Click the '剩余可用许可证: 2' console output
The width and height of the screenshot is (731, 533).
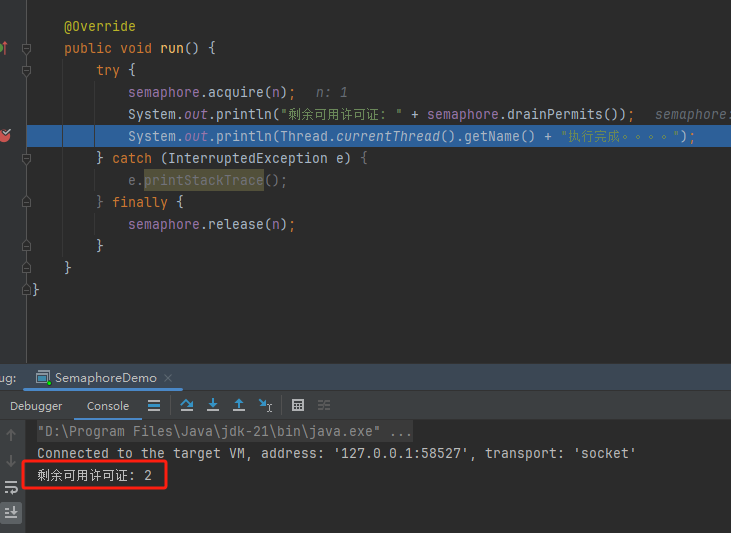pyautogui.click(x=94, y=475)
